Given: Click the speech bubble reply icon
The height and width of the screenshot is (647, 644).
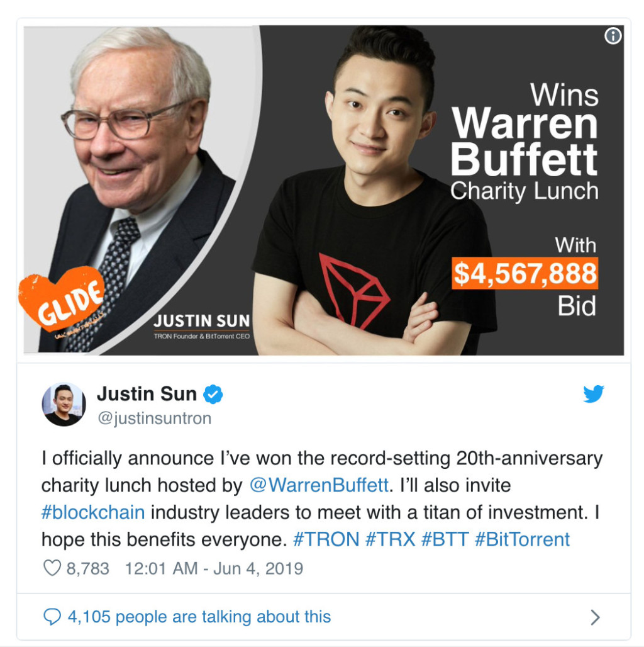Looking at the screenshot, I should 52,617.
